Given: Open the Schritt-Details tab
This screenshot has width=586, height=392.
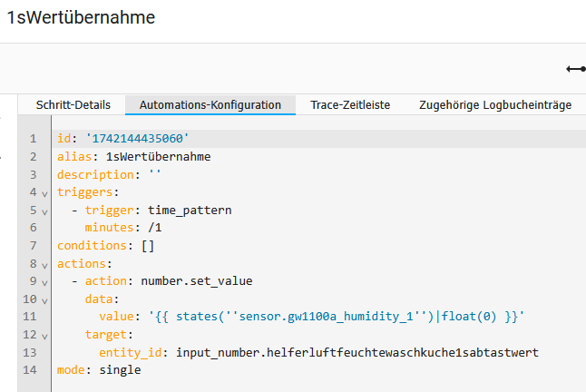Looking at the screenshot, I should pyautogui.click(x=73, y=105).
